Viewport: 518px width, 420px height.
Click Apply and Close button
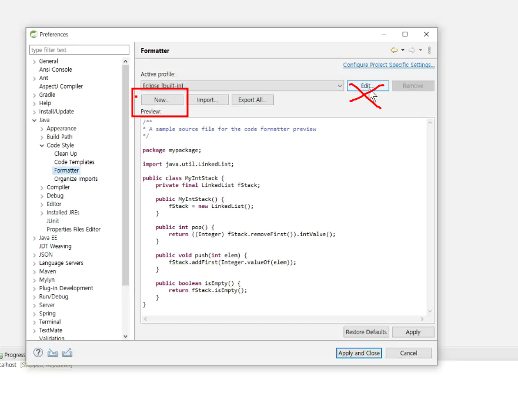(x=359, y=353)
